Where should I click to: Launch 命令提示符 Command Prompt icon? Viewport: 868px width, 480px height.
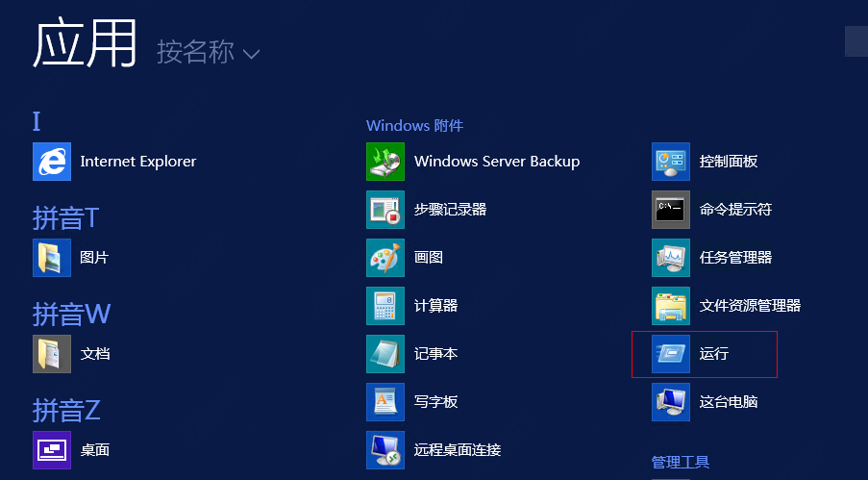[671, 210]
